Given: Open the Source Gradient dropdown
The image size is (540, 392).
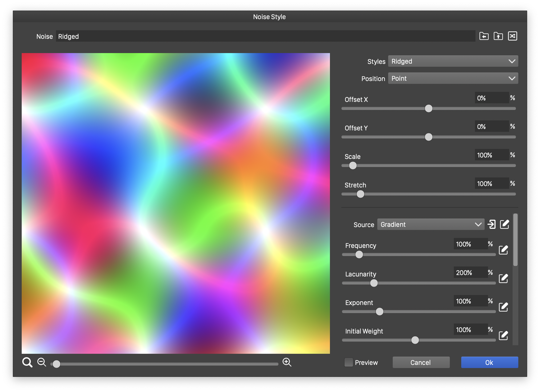Looking at the screenshot, I should (431, 225).
